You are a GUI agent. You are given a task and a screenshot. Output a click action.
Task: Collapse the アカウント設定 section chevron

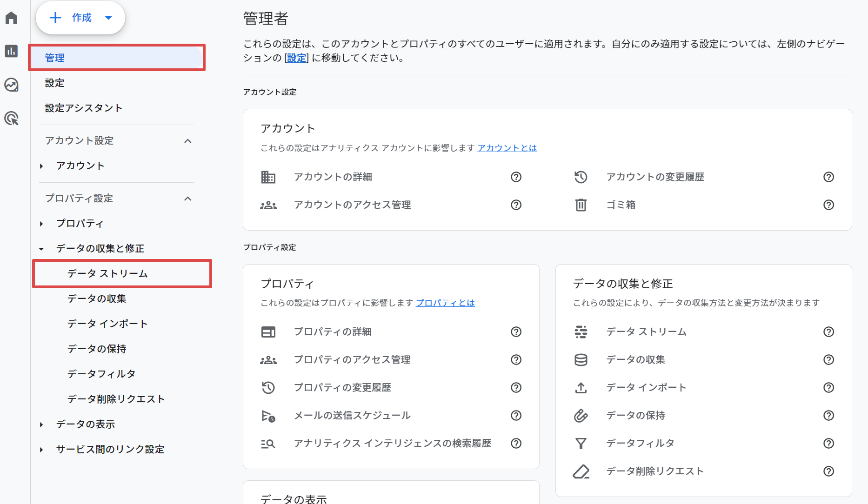click(x=188, y=141)
